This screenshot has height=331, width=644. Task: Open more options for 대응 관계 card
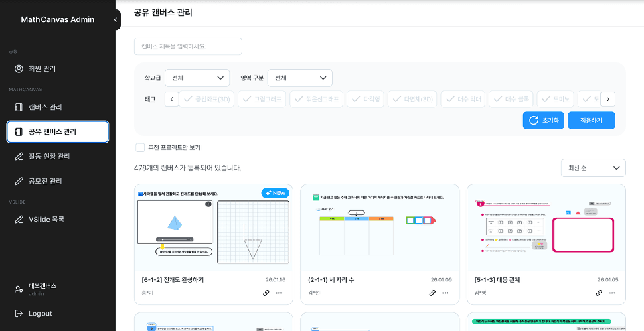click(x=612, y=293)
